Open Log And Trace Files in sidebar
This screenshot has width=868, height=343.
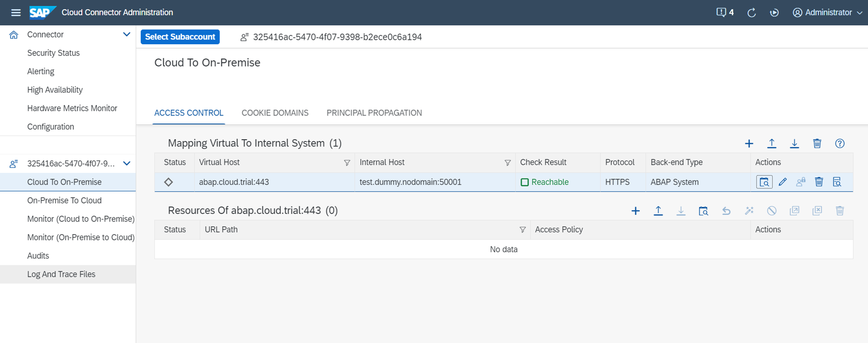(61, 274)
